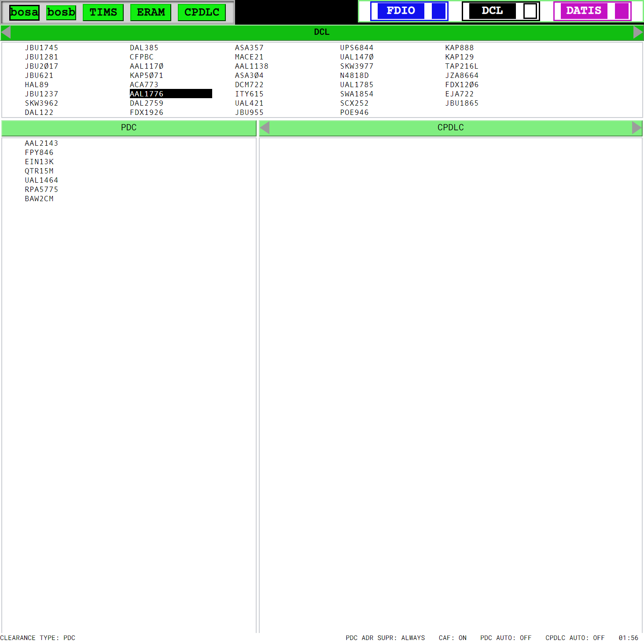Toggle CAF ON setting

click(x=453, y=638)
